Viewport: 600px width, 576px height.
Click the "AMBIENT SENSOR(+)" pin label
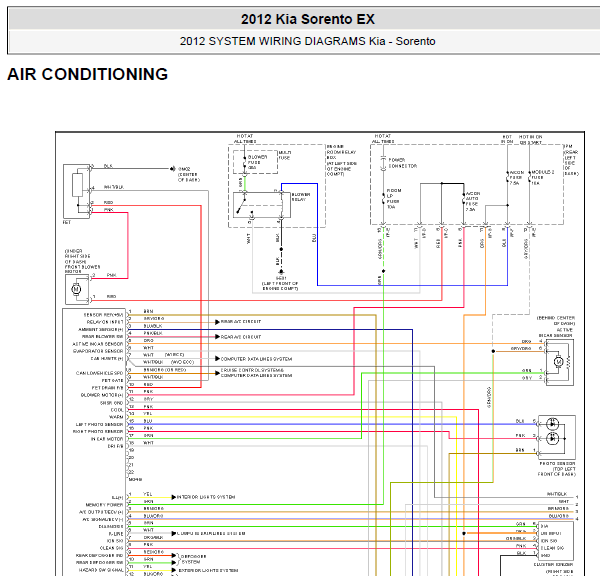click(x=101, y=330)
